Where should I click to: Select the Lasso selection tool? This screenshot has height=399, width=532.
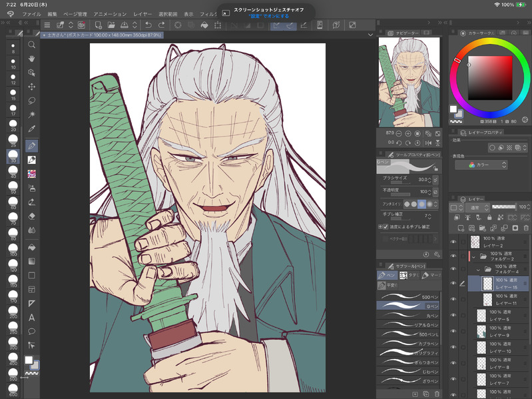tap(31, 101)
